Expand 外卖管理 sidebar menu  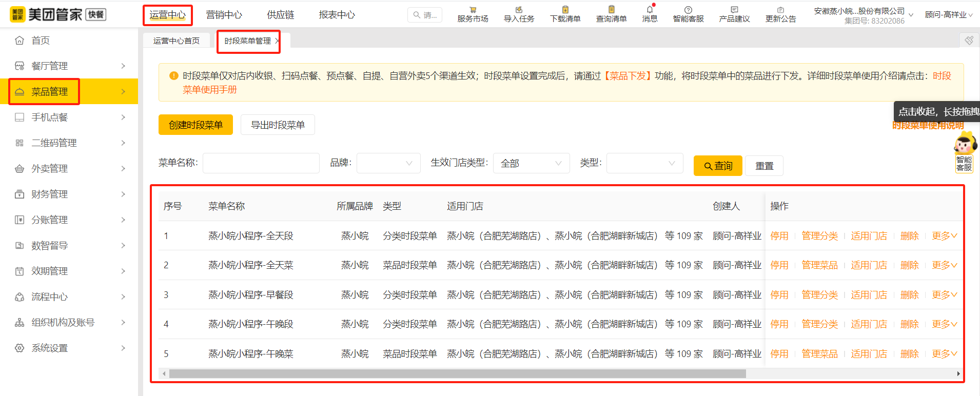(x=69, y=168)
